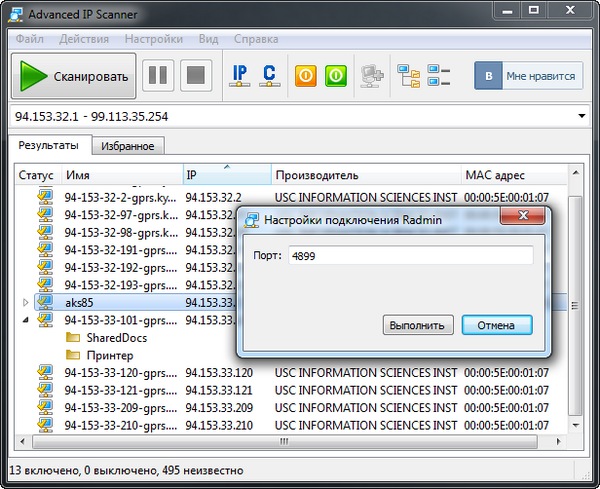Click the collapse all tree icon

point(440,76)
